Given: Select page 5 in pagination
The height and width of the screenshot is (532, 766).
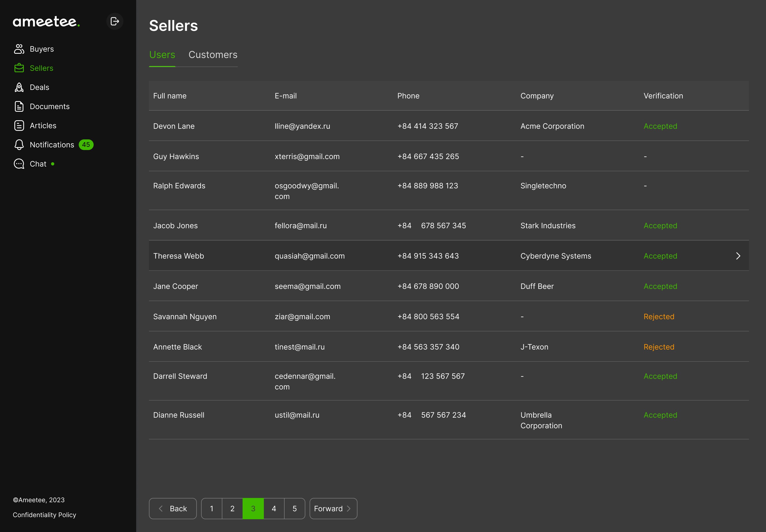Looking at the screenshot, I should 295,509.
